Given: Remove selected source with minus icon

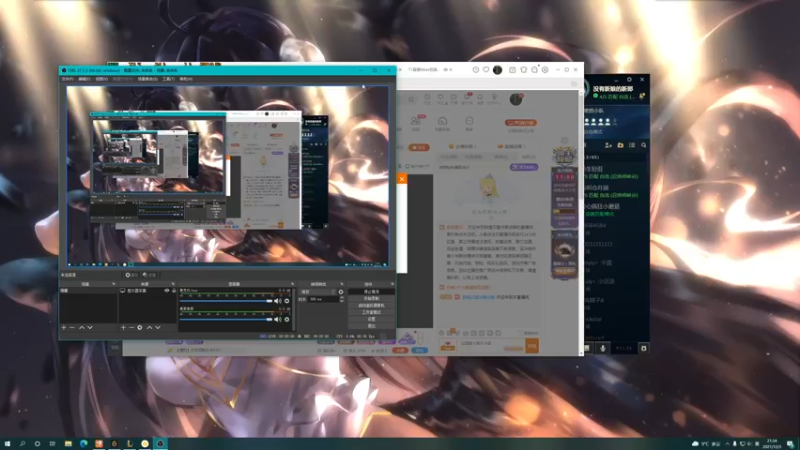Looking at the screenshot, I should click(132, 328).
